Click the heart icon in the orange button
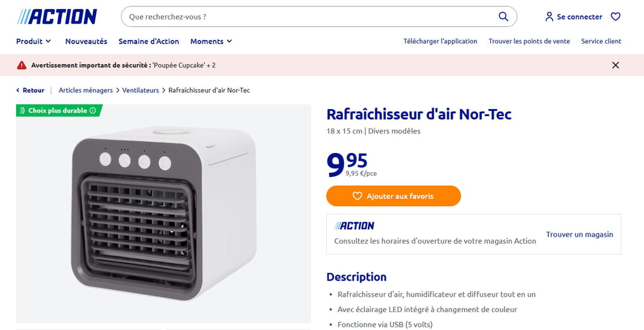Image resolution: width=644 pixels, height=330 pixels. point(357,196)
